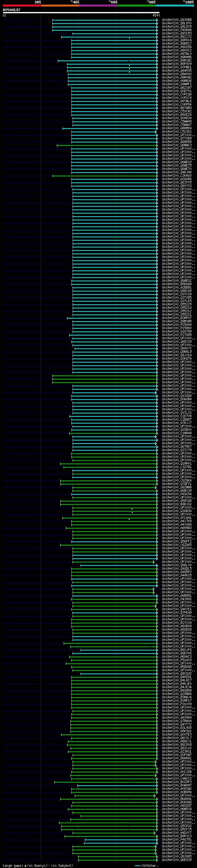Select label UniRef100_A9NRU6
Screen dimensions: 197x868
[177, 81]
